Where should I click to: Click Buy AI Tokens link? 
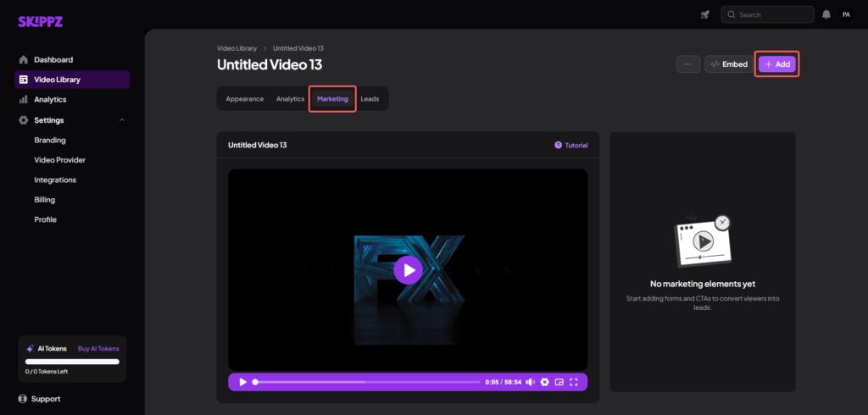(x=98, y=349)
